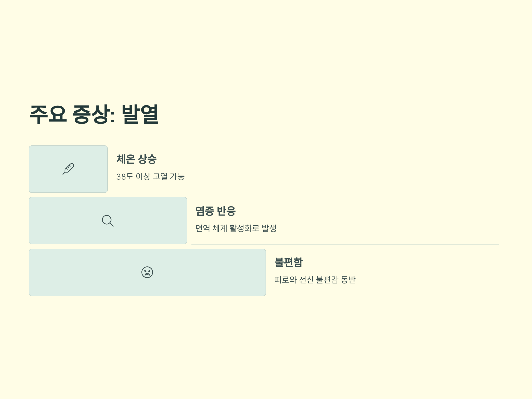
Task: Click the tired face emoji icon
Action: click(x=147, y=272)
